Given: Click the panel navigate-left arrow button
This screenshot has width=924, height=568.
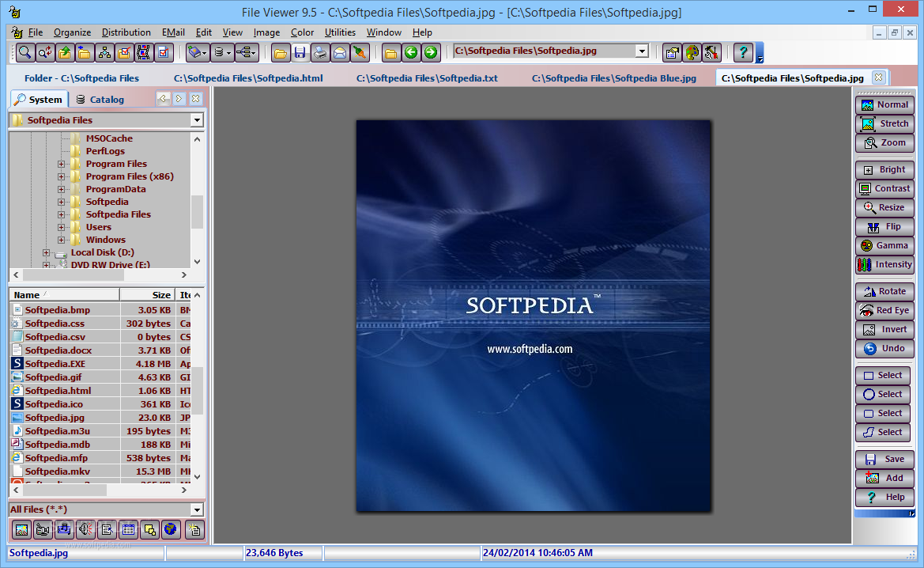Looking at the screenshot, I should click(x=163, y=99).
